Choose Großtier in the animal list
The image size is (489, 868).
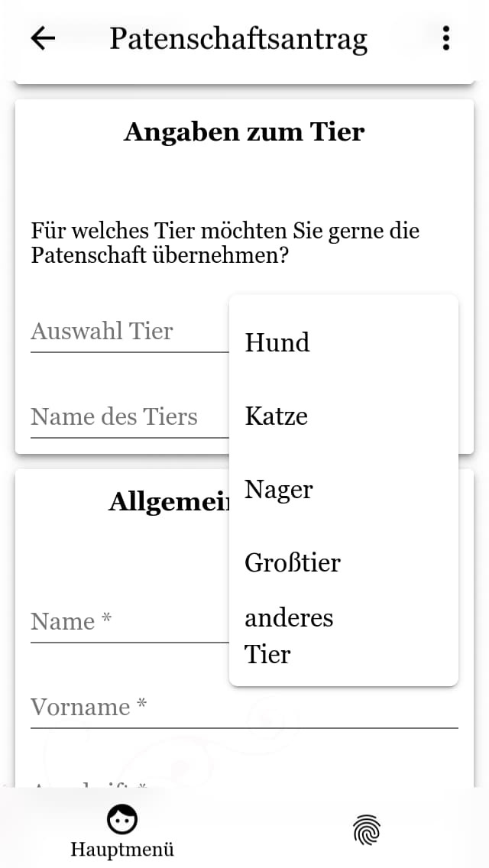point(343,562)
